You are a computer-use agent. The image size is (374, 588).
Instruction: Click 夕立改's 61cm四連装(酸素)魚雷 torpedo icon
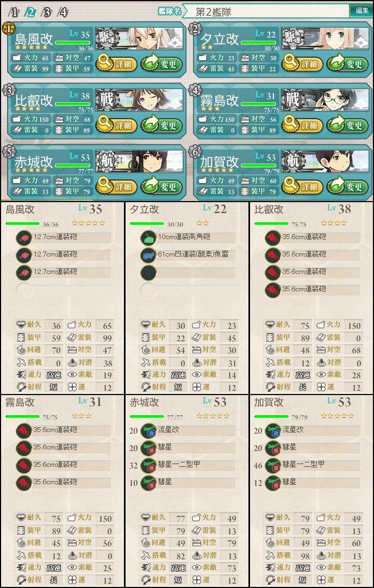pos(148,255)
